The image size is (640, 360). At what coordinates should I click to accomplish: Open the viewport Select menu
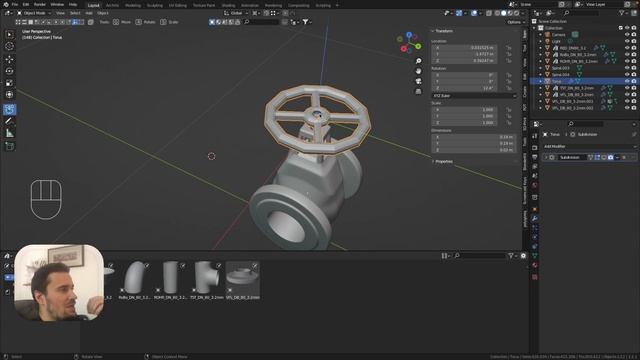[75, 13]
